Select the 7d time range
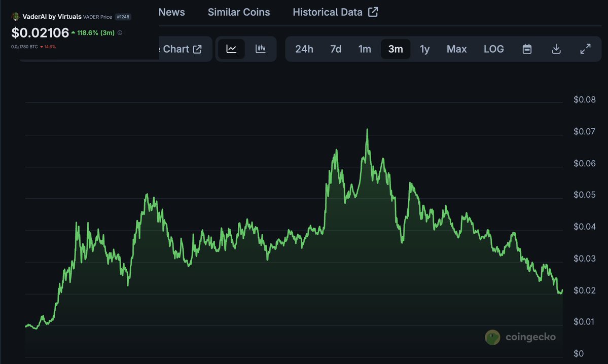 (336, 49)
